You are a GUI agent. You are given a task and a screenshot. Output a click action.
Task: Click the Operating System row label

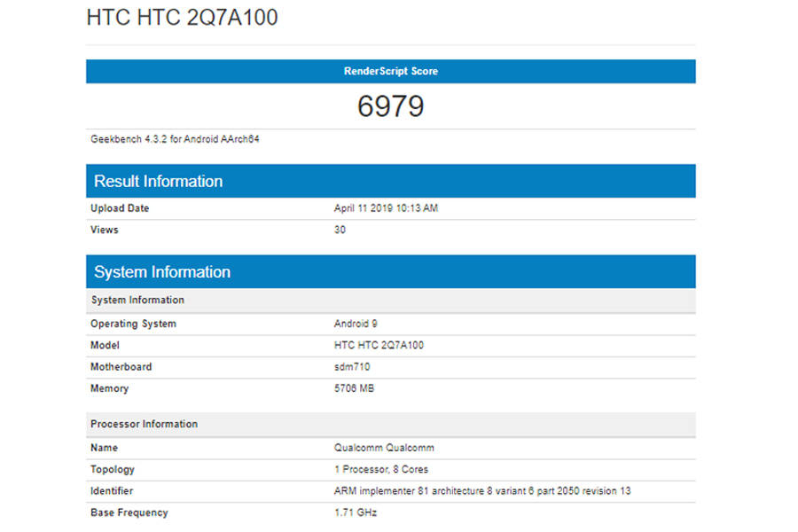134,324
